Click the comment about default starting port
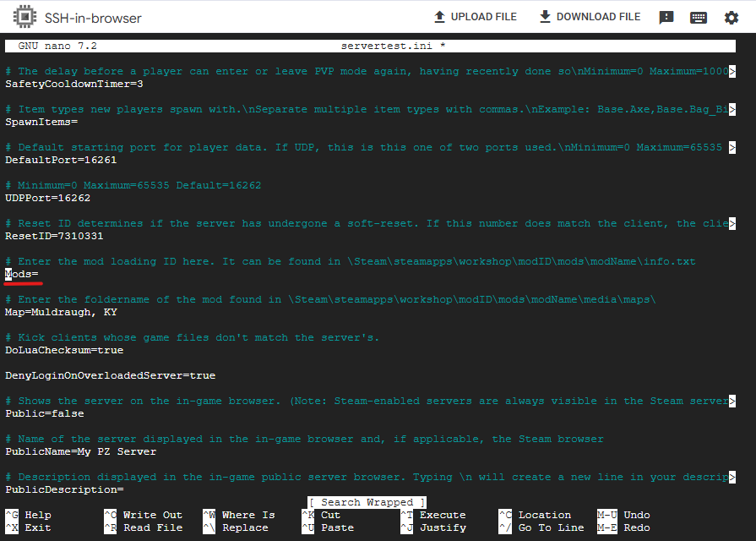The height and width of the screenshot is (541, 756). click(363, 147)
